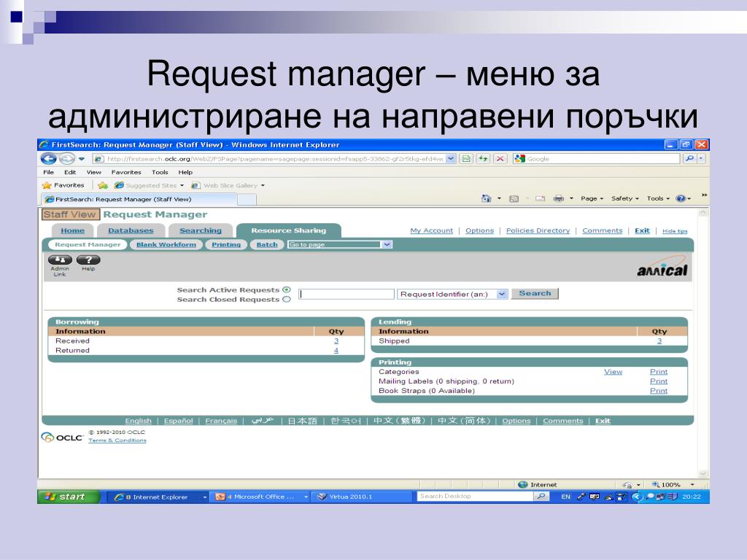Click the Favorites star icon

47,185
